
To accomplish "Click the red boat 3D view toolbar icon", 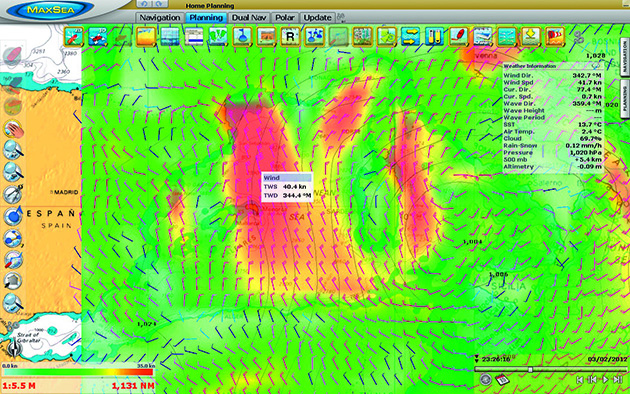I will 98,36.
